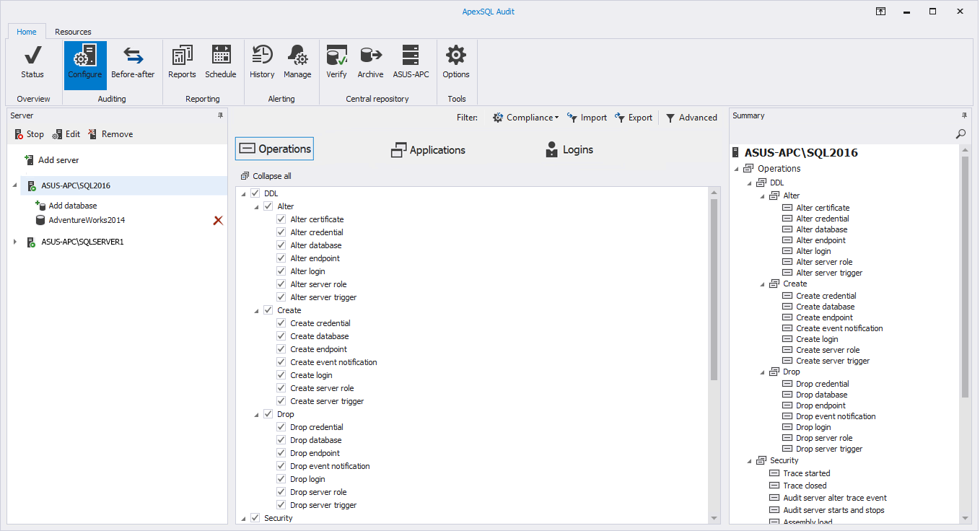Click Collapse all icon
Screen dimensions: 980x531
(x=245, y=176)
